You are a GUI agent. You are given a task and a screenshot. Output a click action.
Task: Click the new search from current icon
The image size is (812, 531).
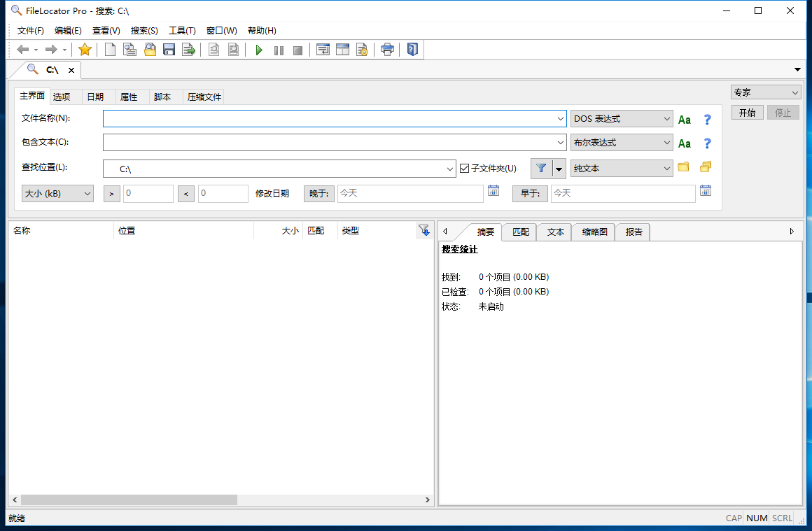click(129, 50)
